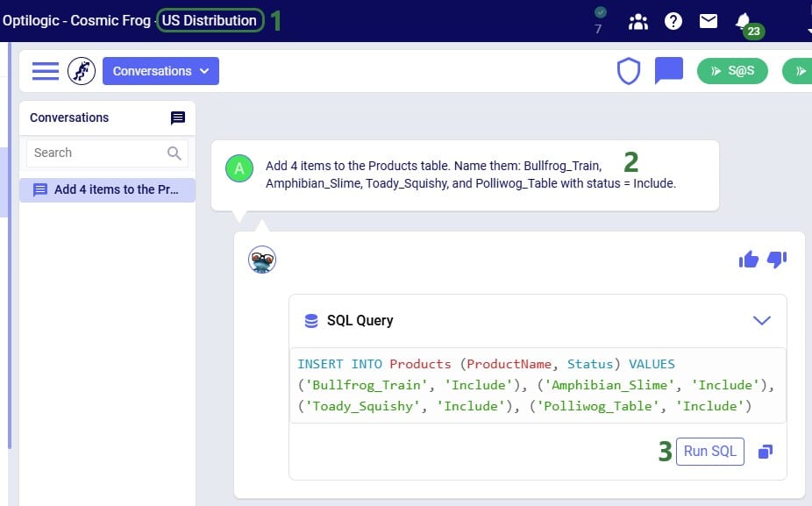812x506 pixels.
Task: Collapse the SQL Query section chevron
Action: 761,321
